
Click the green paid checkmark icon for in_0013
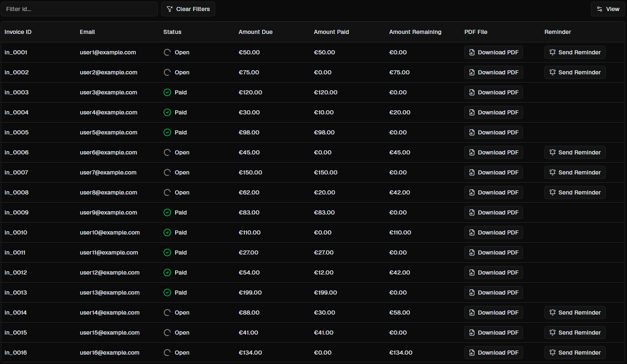point(167,293)
